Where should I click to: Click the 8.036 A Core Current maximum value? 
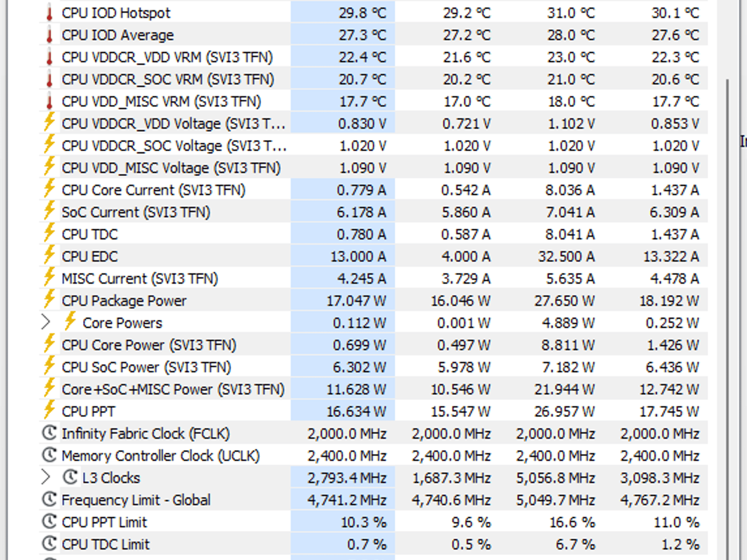[570, 191]
